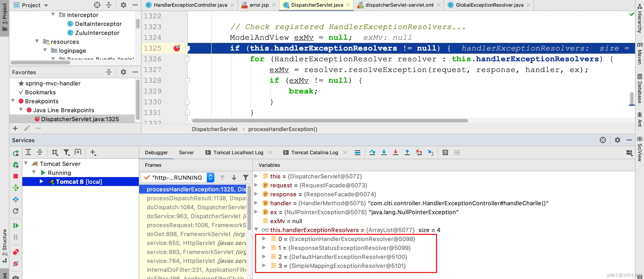644x279 pixels.
Task: Collapse this.handlerExceptionResolvers variable node
Action: (x=256, y=230)
